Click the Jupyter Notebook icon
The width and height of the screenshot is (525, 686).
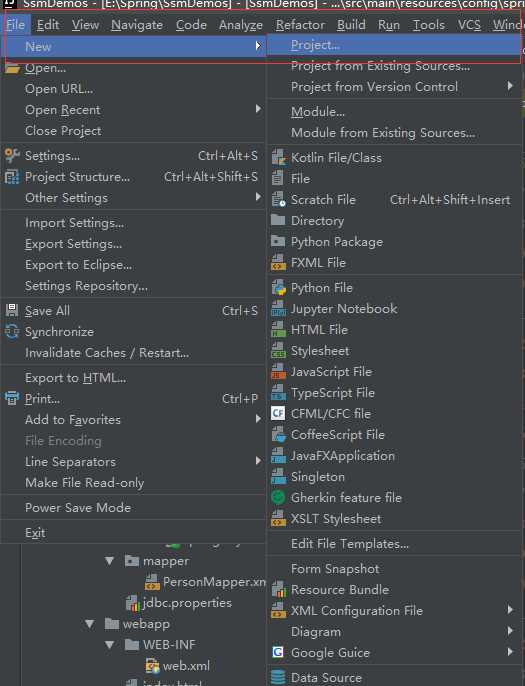pyautogui.click(x=278, y=308)
